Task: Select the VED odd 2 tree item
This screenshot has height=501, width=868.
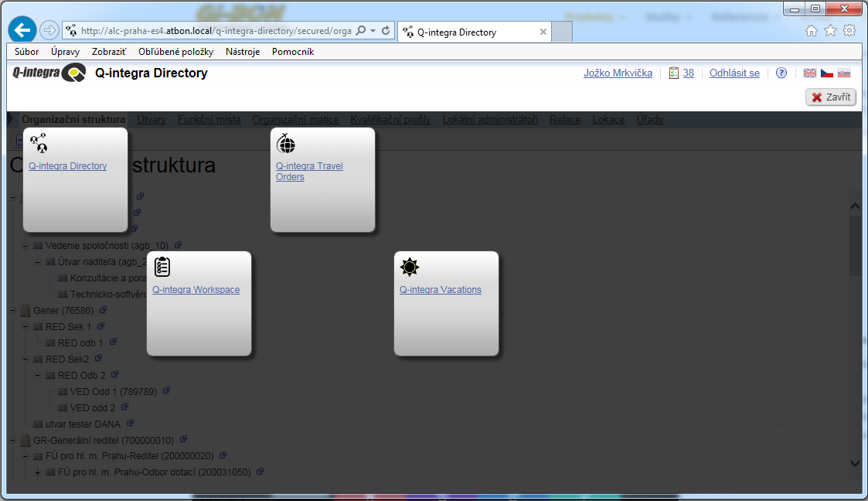Action: (x=93, y=408)
